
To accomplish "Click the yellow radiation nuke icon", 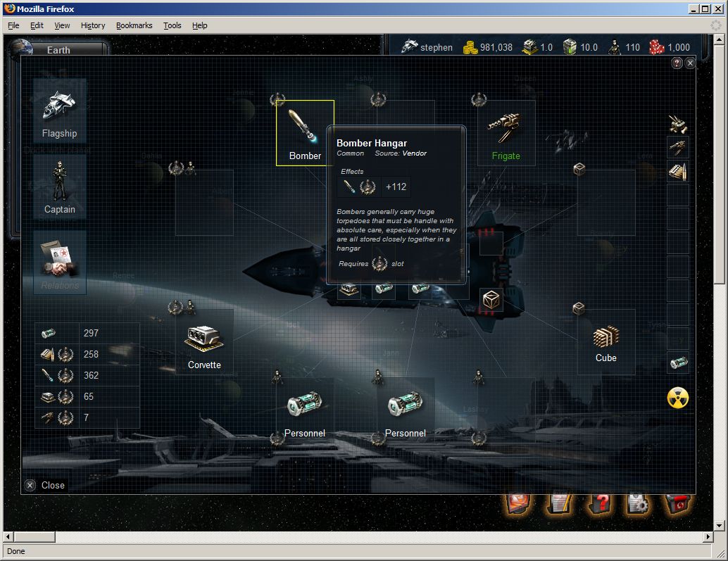I will coord(677,398).
